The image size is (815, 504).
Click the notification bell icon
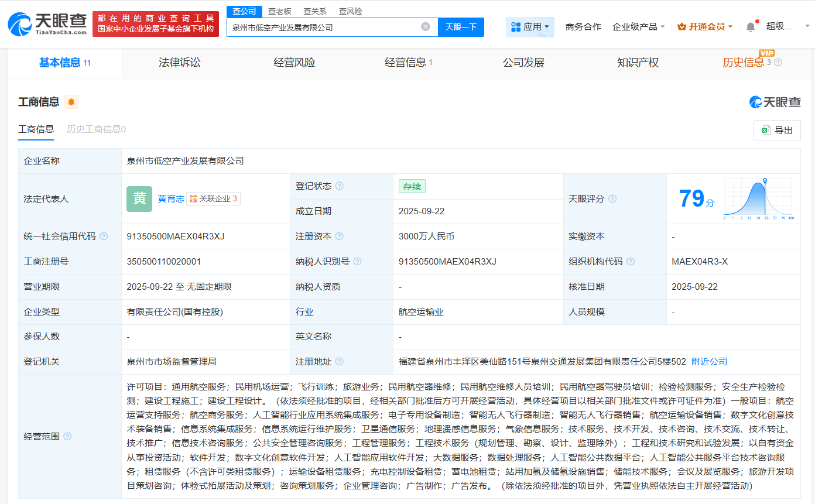coord(750,26)
